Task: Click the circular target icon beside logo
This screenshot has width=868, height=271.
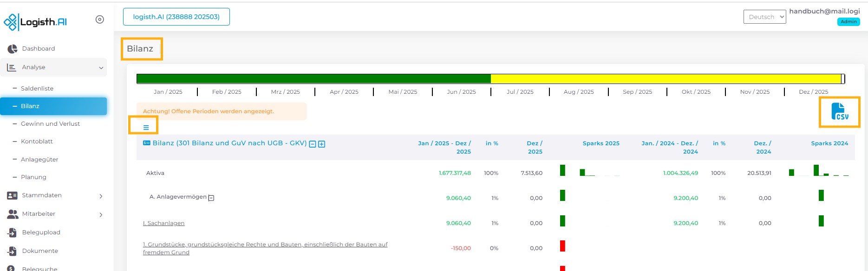Action: tap(99, 19)
